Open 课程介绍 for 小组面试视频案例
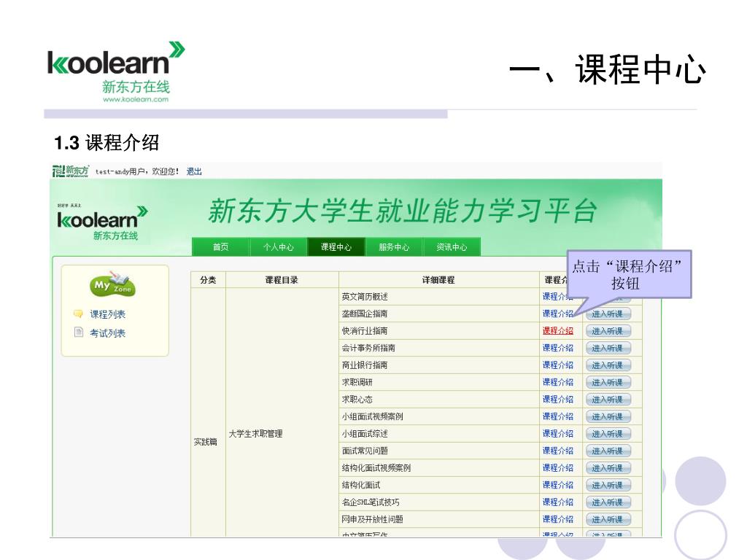This screenshot has width=747, height=560. click(x=557, y=416)
